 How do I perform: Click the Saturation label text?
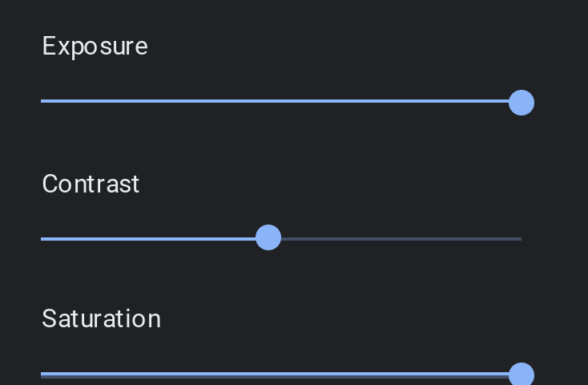(x=101, y=318)
